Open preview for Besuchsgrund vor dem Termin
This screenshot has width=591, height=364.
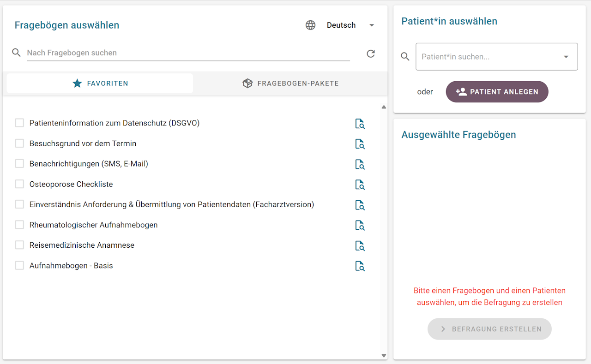360,144
